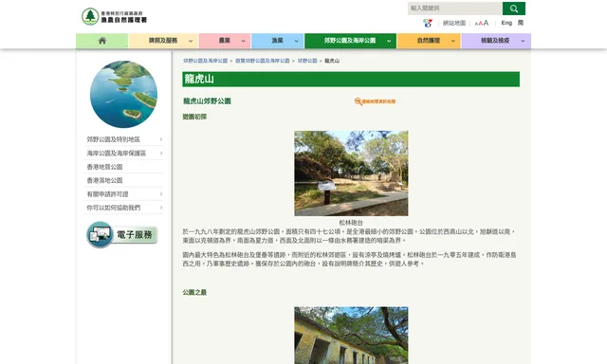Click the 遊園初探 subheading
This screenshot has height=364, width=607.
(x=194, y=117)
